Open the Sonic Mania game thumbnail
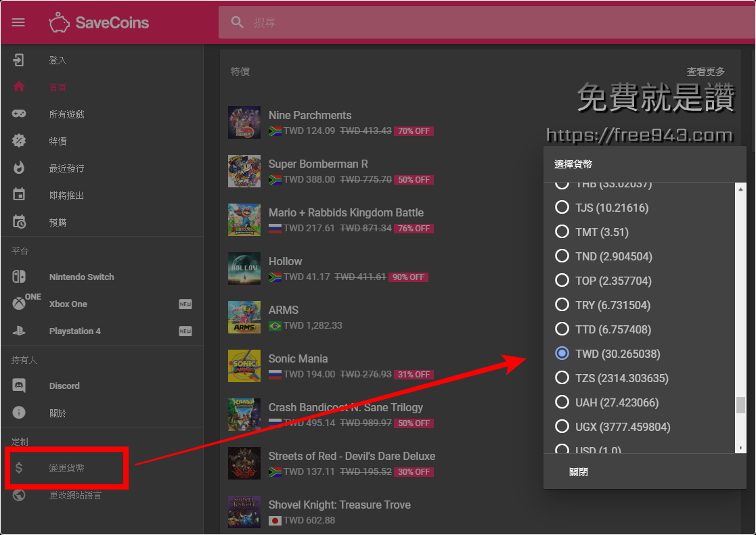The height and width of the screenshot is (535, 756). pyautogui.click(x=244, y=366)
